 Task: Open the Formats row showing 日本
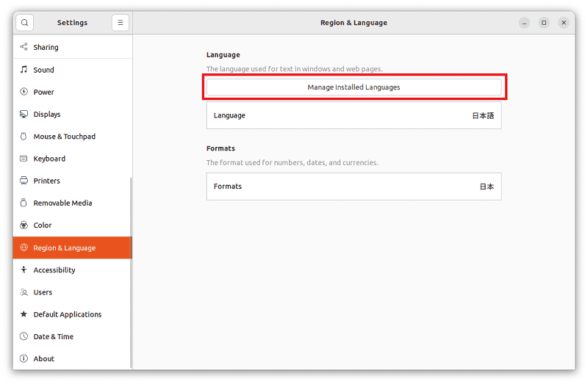(354, 186)
